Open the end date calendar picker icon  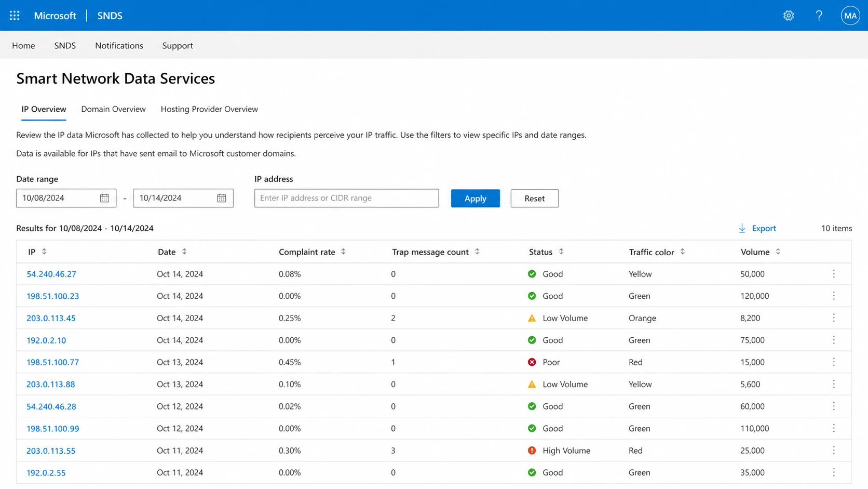(222, 198)
